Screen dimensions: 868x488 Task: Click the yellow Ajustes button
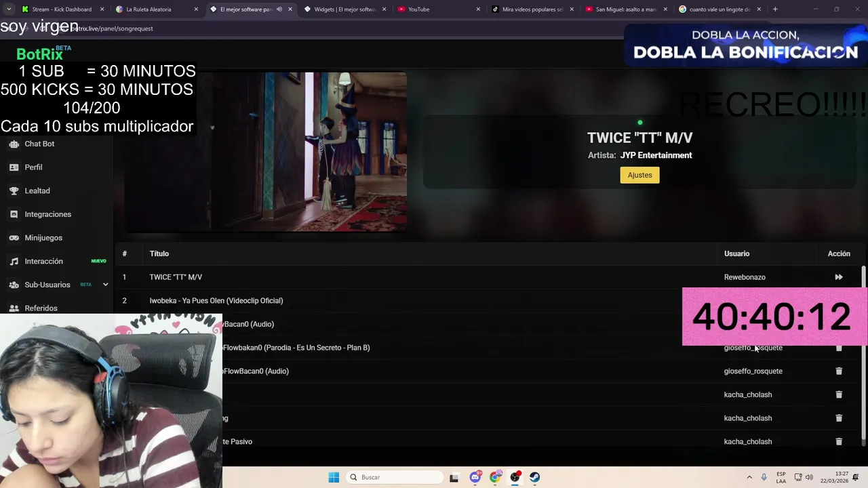point(639,175)
